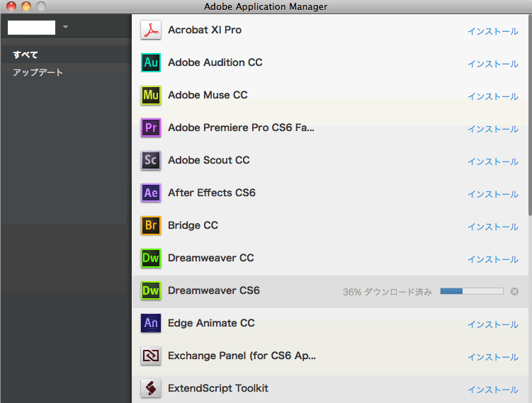Click the Acrobat XI Pro icon
This screenshot has width=532, height=403.
click(x=151, y=30)
